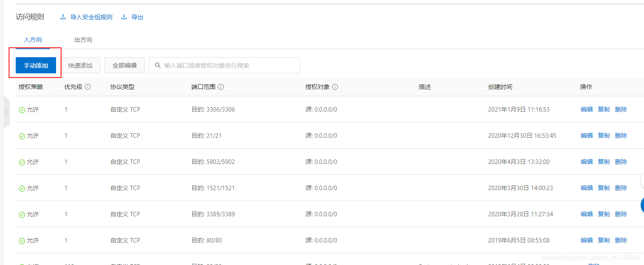Click 源: 0.0.0.0/0 in port 3306 row
The image size is (644, 265).
pyautogui.click(x=321, y=109)
